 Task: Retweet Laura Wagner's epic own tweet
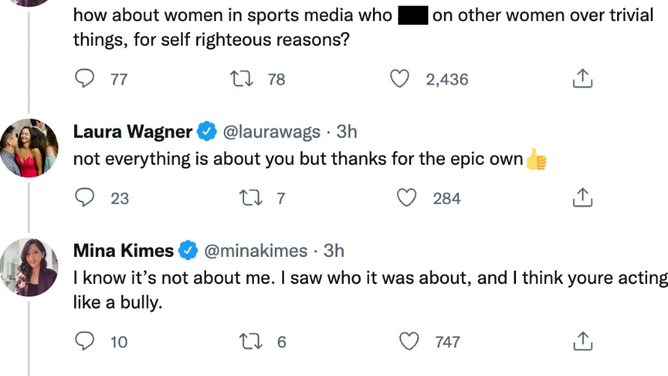point(250,198)
